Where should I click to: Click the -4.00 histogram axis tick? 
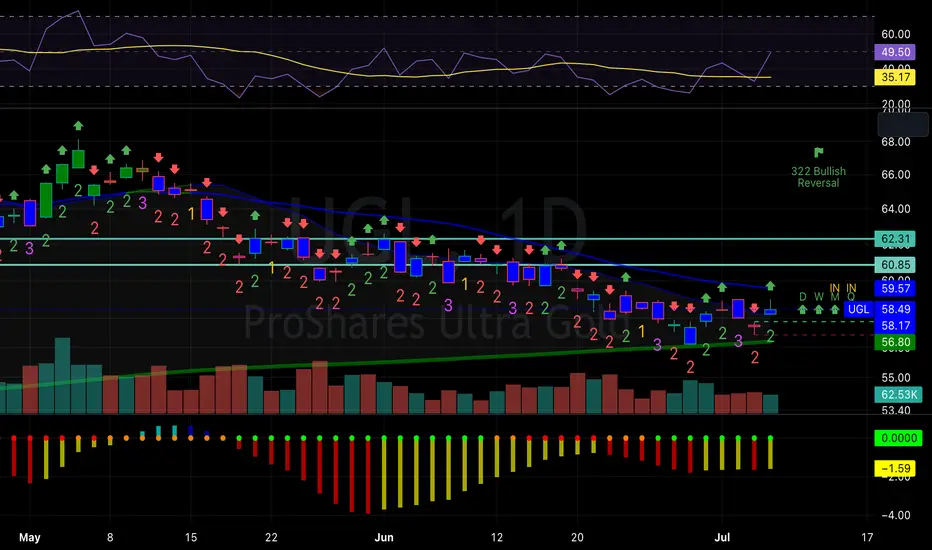895,515
